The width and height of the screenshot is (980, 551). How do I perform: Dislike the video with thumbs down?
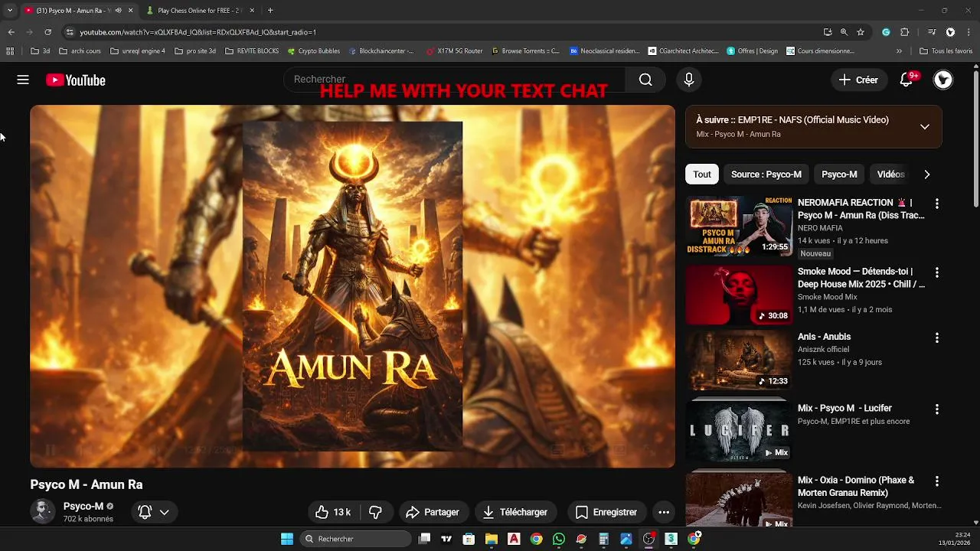tap(375, 512)
